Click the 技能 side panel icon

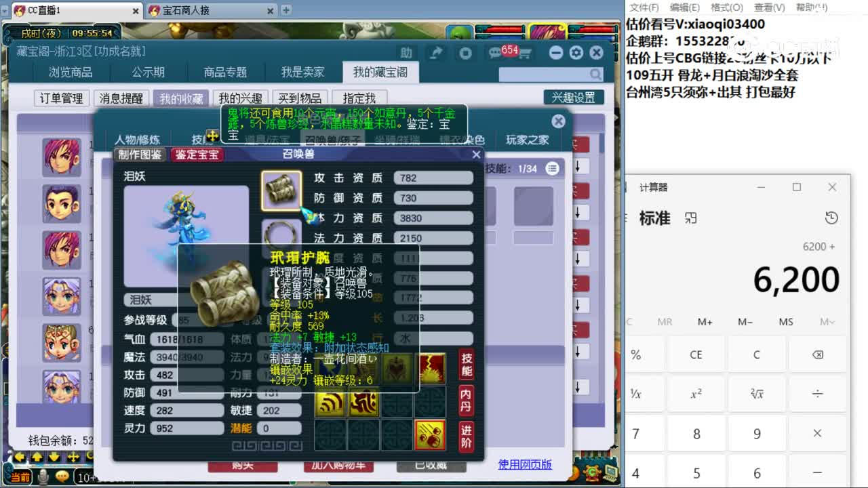click(467, 367)
